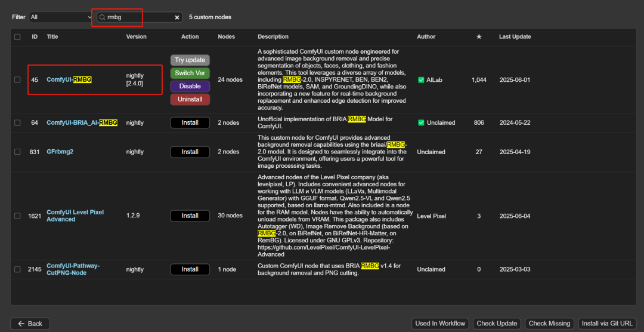Open the ComfyUI-Pathway-CutPNG-Node link

pyautogui.click(x=73, y=269)
